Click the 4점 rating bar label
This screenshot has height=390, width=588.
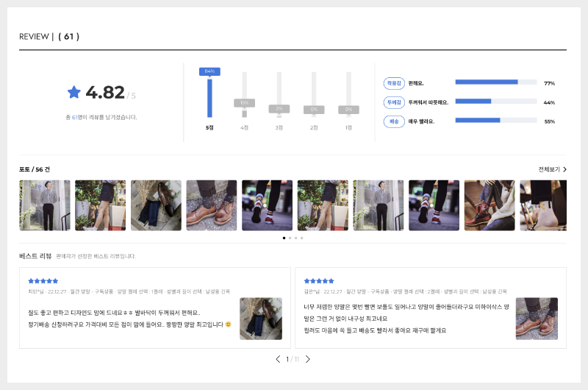pyautogui.click(x=244, y=127)
